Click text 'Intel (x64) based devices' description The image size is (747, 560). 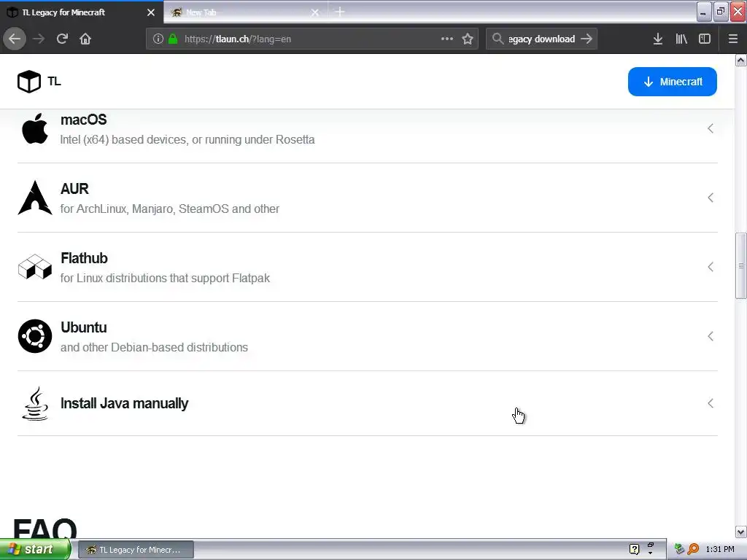[187, 139]
